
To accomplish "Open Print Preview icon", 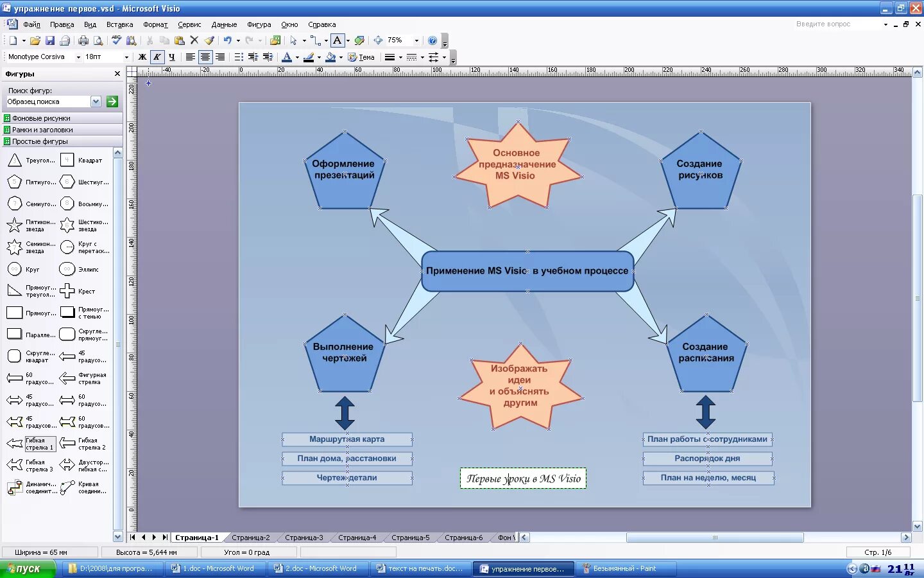I will (98, 40).
